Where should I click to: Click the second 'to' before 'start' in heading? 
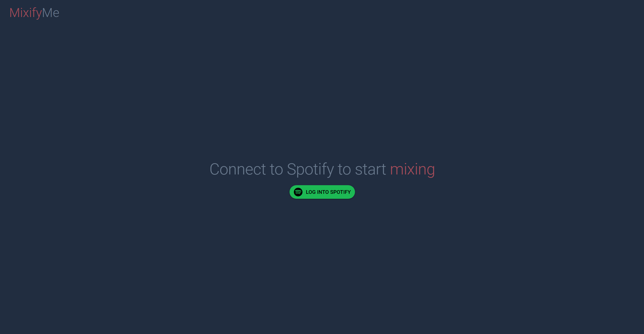344,169
